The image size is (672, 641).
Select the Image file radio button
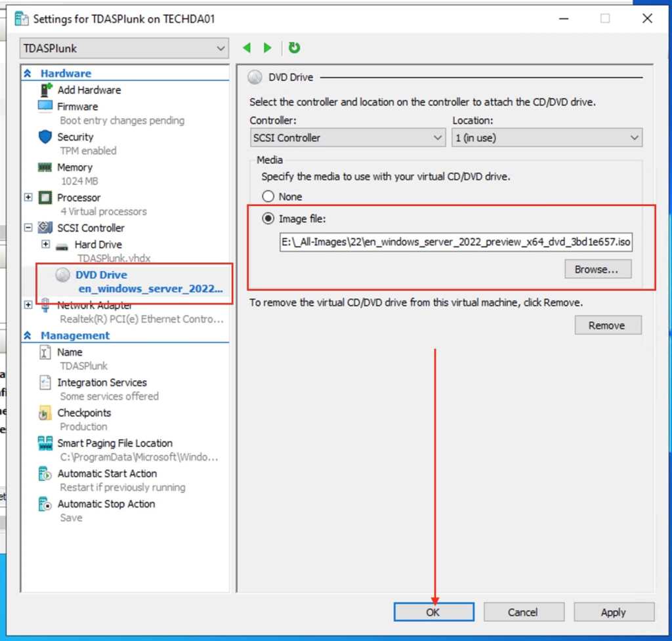tap(268, 218)
